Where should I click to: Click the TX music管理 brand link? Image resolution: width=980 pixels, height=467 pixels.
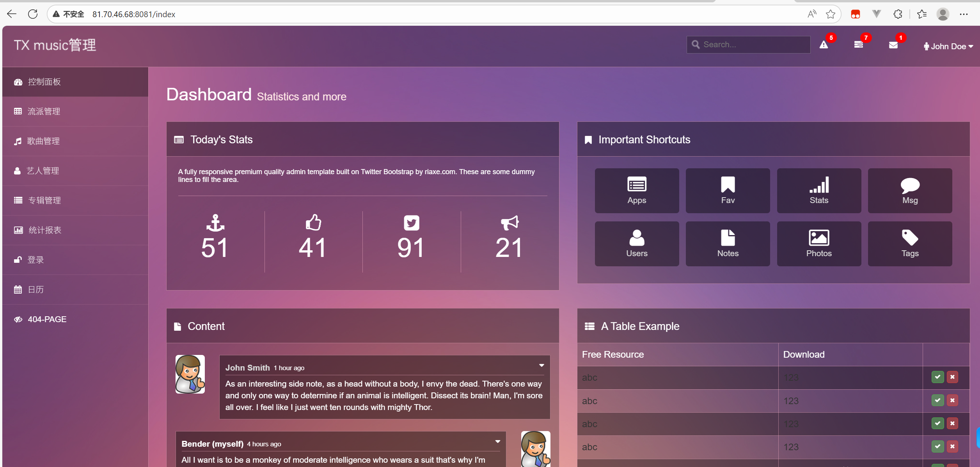point(55,45)
